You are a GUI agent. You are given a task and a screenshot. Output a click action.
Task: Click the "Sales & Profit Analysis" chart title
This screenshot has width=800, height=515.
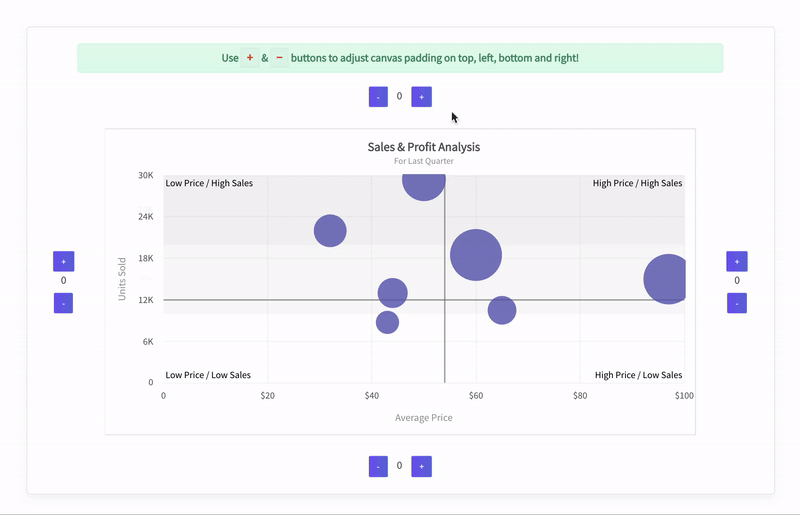424,147
